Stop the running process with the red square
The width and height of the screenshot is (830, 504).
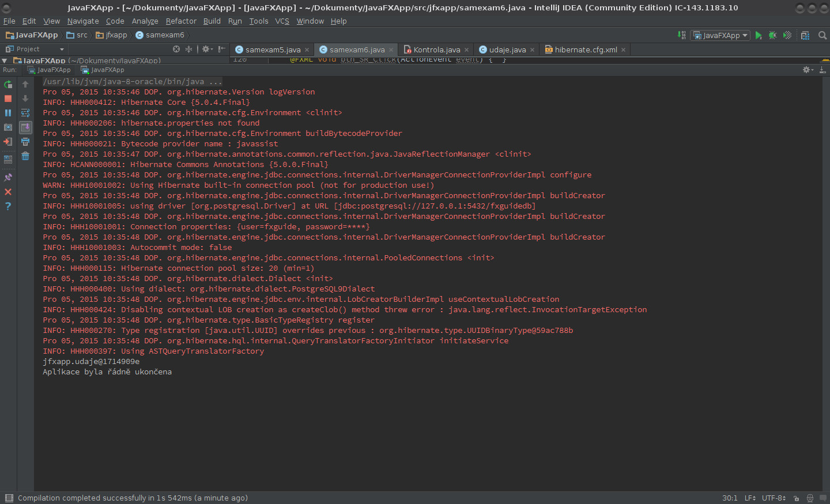pos(8,98)
